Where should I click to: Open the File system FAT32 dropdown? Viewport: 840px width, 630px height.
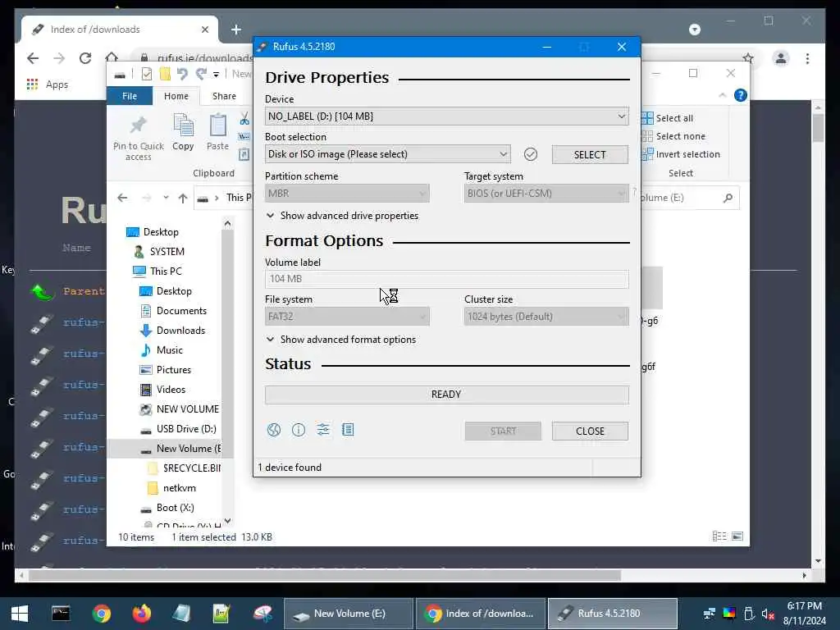pyautogui.click(x=347, y=317)
